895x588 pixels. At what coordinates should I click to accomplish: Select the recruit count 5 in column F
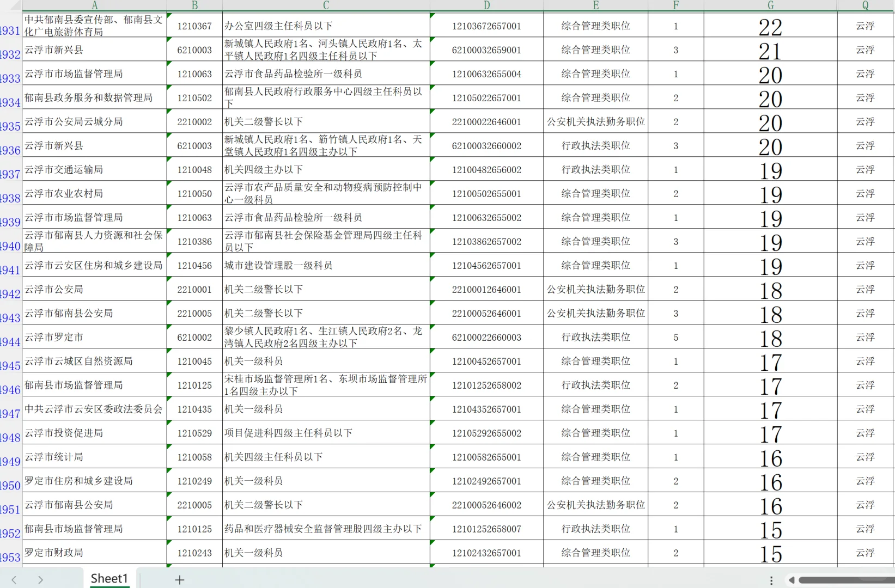click(675, 337)
